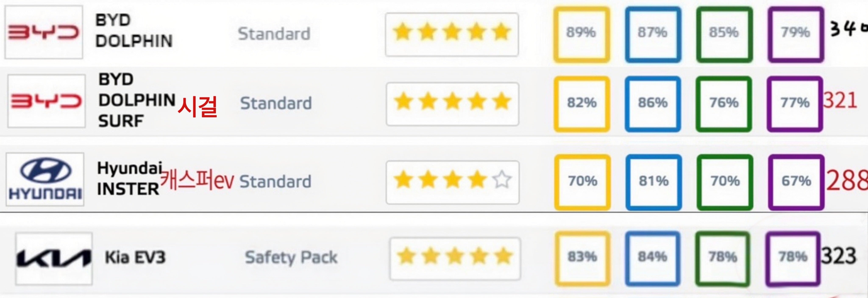Click the yellow 70% score box

(x=583, y=182)
